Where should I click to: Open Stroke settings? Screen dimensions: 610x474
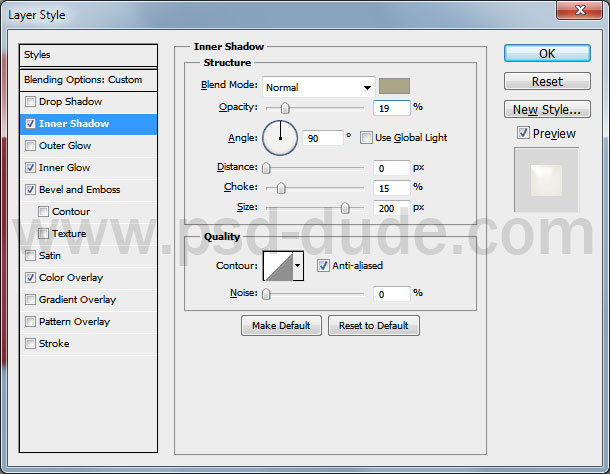54,344
